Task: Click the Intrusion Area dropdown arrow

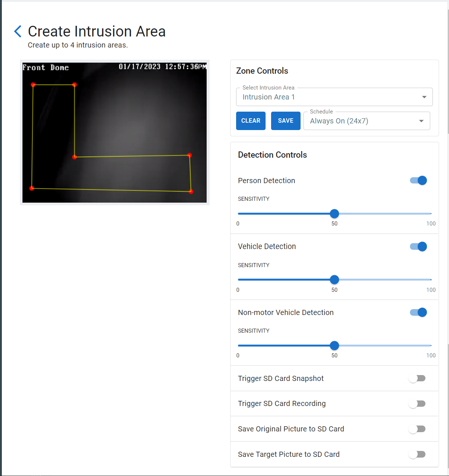Action: point(424,97)
